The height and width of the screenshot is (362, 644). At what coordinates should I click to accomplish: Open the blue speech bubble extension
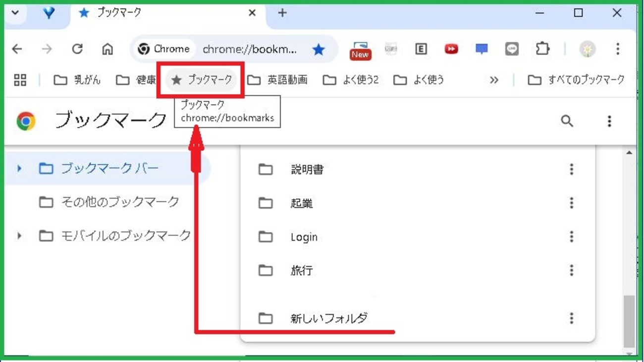[482, 49]
